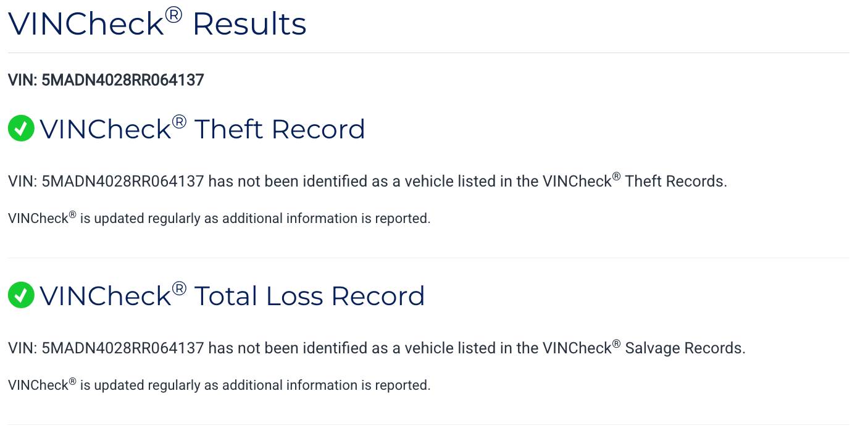Click the words "Theft Records" in the result sentence

pos(674,182)
